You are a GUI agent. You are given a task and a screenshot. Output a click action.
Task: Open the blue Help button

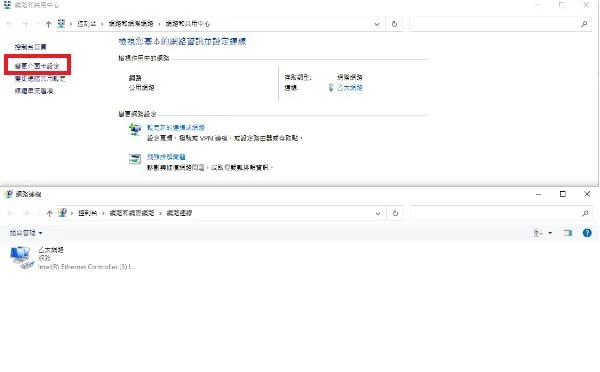(x=587, y=233)
